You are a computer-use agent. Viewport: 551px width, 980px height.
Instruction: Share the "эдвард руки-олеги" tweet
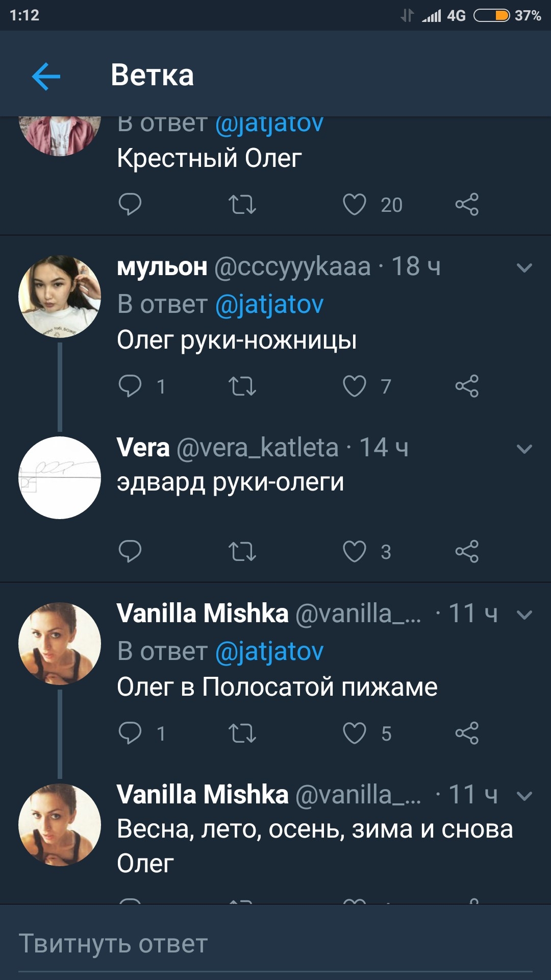[467, 552]
